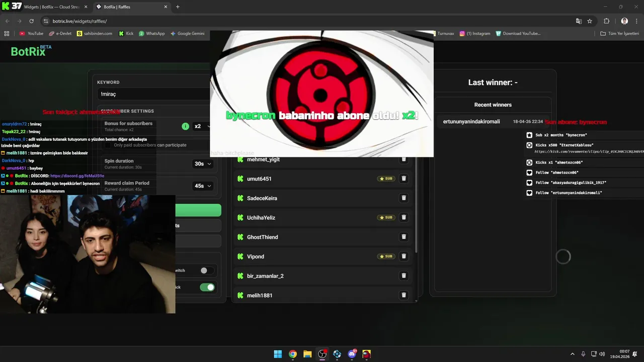The width and height of the screenshot is (644, 362).
Task: Open Chrome extensions puzzle icon
Action: [x=606, y=21]
